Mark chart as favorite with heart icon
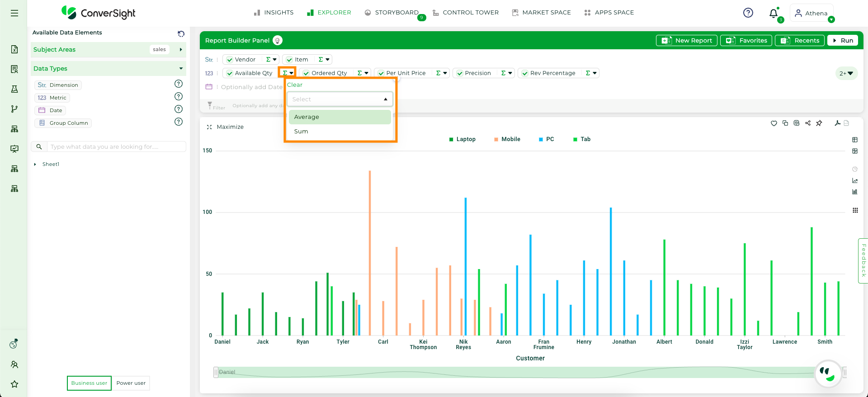Screen dimensions: 868x397 click(774, 123)
